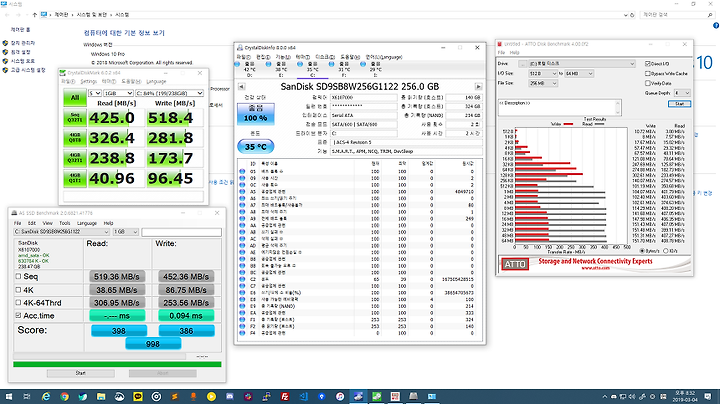Go to the next disk using the right arrow
720x404 pixels.
[478, 86]
